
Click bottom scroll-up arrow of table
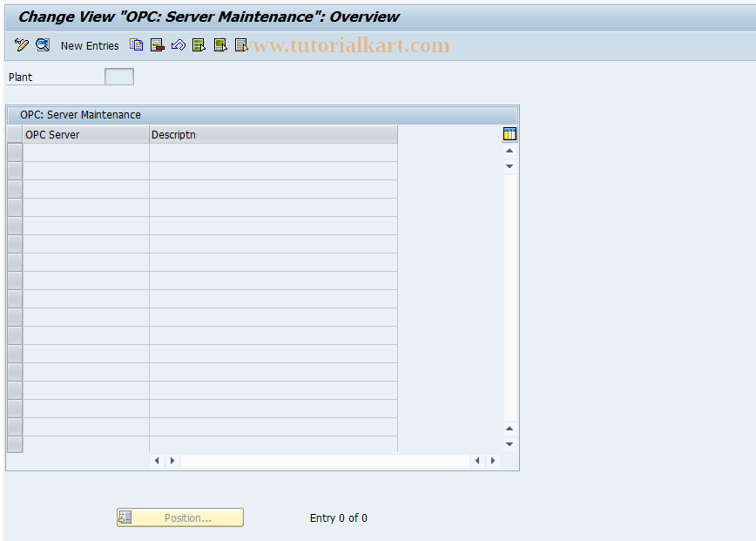[510, 429]
